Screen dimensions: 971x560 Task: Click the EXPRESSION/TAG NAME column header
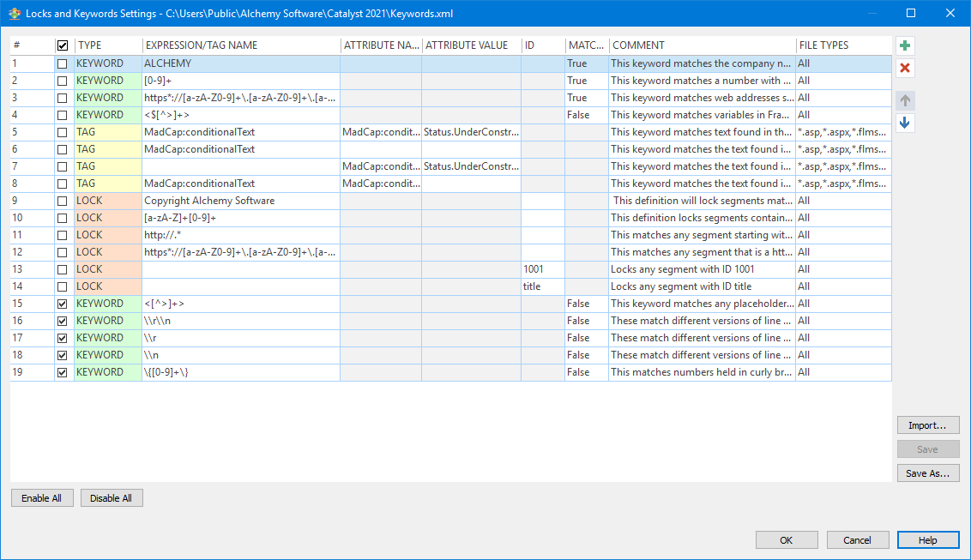241,45
